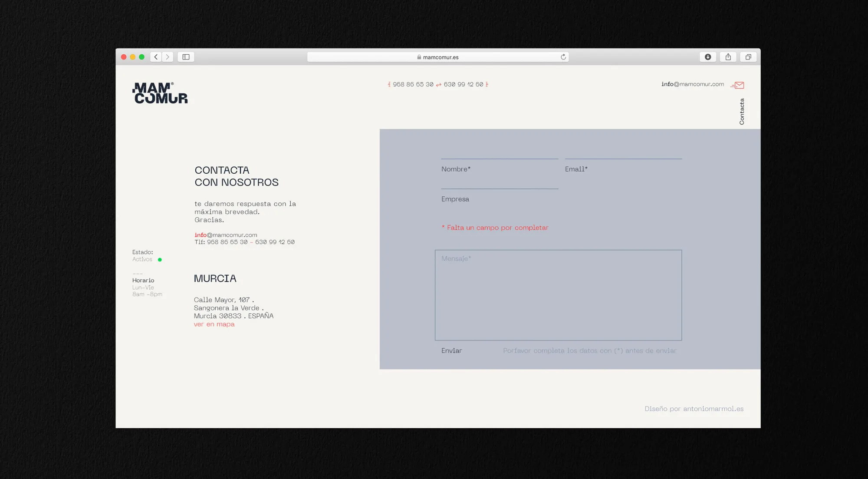The image size is (868, 479).
Task: Click the 'Lun-Vie' schedule text
Action: 143,287
